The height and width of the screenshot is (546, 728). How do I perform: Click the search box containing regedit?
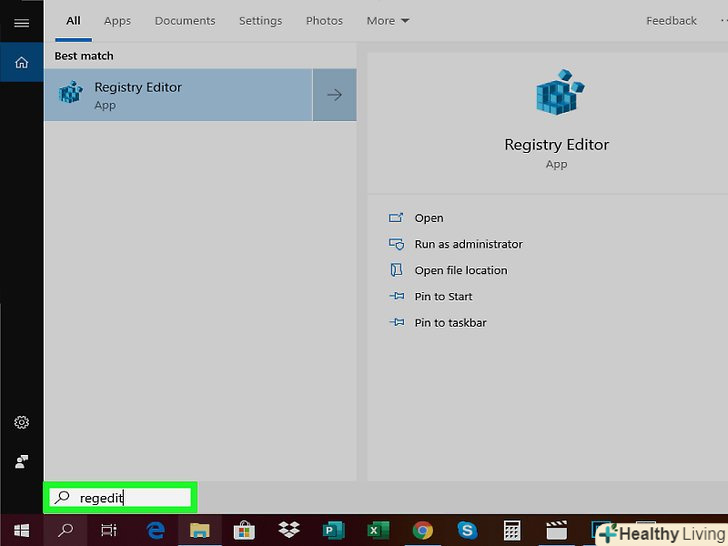pyautogui.click(x=122, y=497)
